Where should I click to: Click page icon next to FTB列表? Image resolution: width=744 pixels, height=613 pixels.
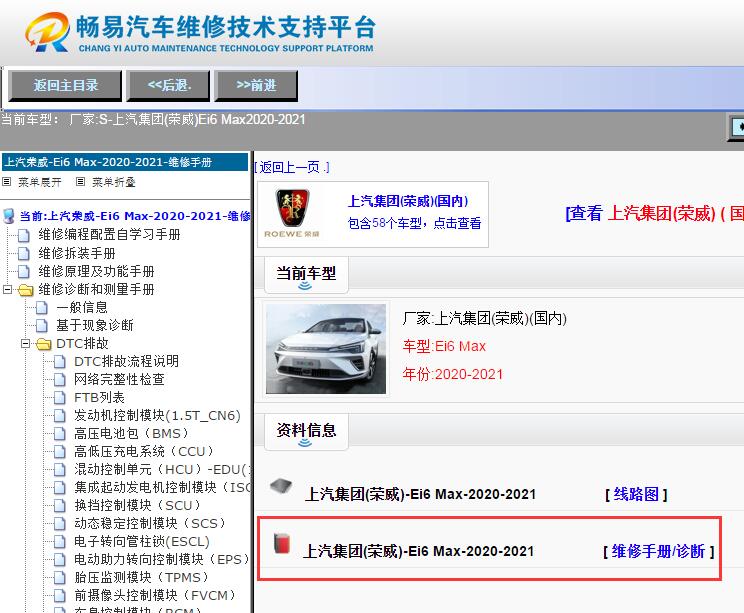click(x=60, y=398)
